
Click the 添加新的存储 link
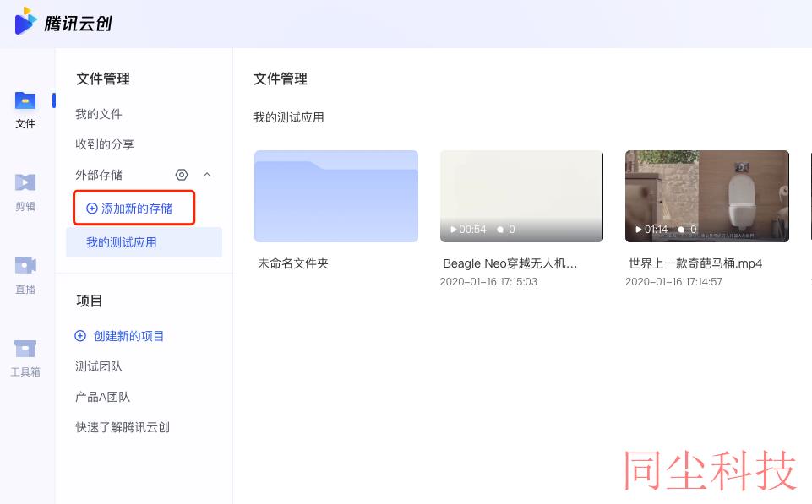(137, 209)
